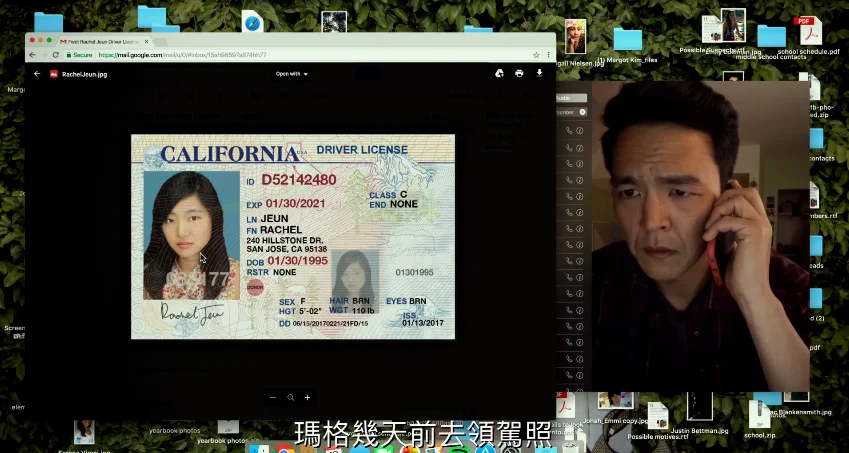Print the RachelJeun.jpg image
The image size is (849, 453).
pyautogui.click(x=519, y=73)
